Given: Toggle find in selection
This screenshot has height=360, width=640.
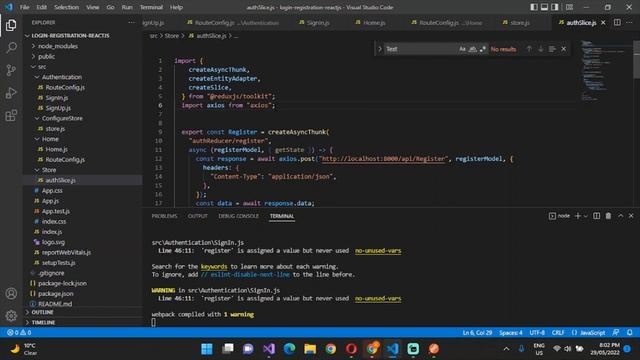Looking at the screenshot, I should point(552,49).
